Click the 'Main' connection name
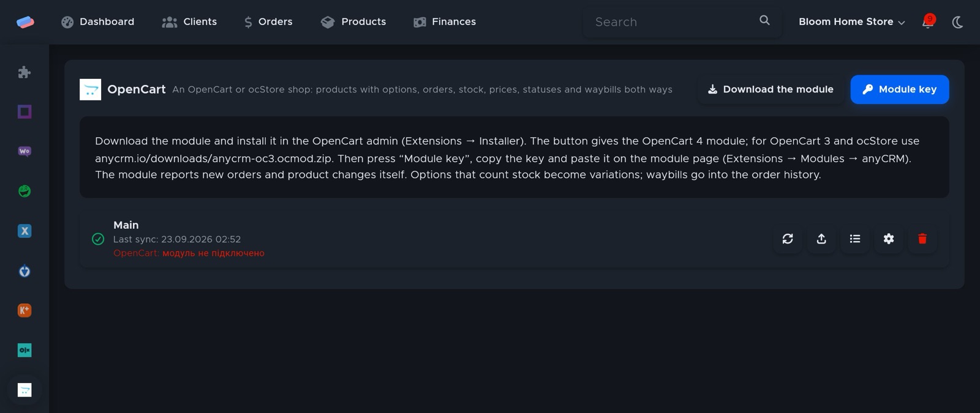This screenshot has width=980, height=413. [126, 225]
